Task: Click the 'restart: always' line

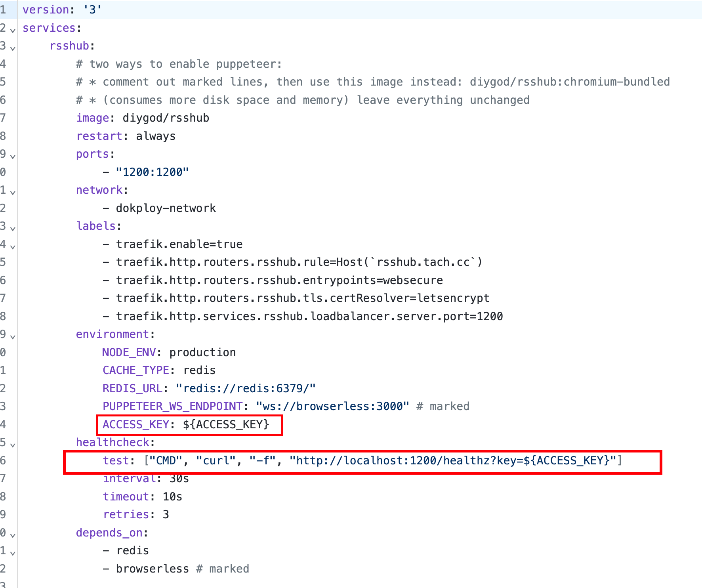Action: (126, 136)
